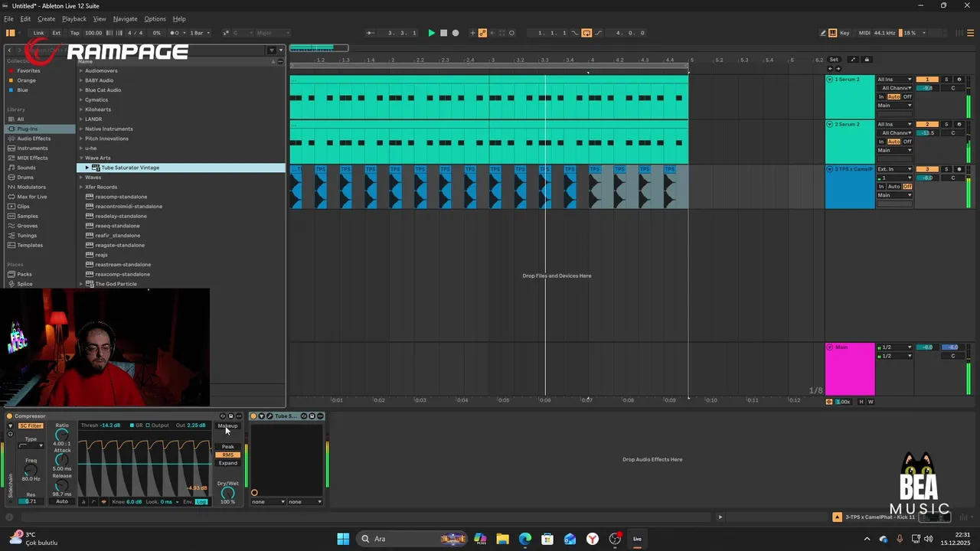This screenshot has width=980, height=551.
Task: Enable the Makeup button in Compressor
Action: pyautogui.click(x=228, y=425)
